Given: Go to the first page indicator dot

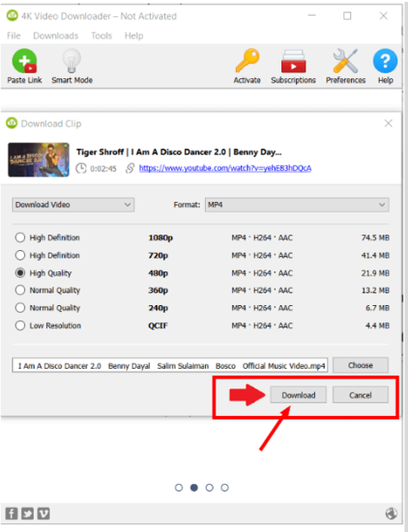Looking at the screenshot, I should click(178, 488).
